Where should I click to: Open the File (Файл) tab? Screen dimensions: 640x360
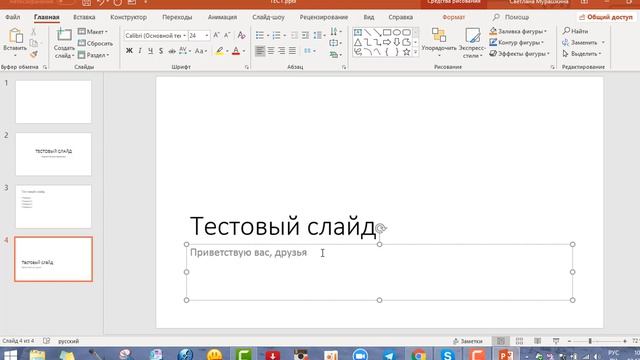point(13,17)
